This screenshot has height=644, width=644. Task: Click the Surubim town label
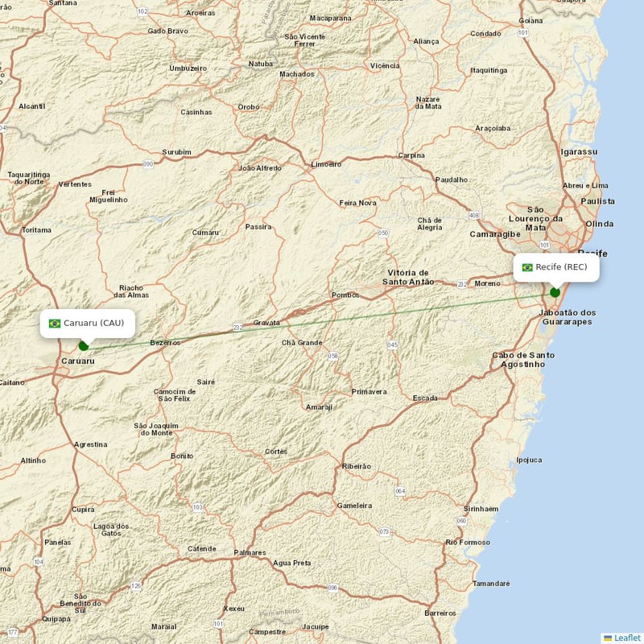[176, 152]
